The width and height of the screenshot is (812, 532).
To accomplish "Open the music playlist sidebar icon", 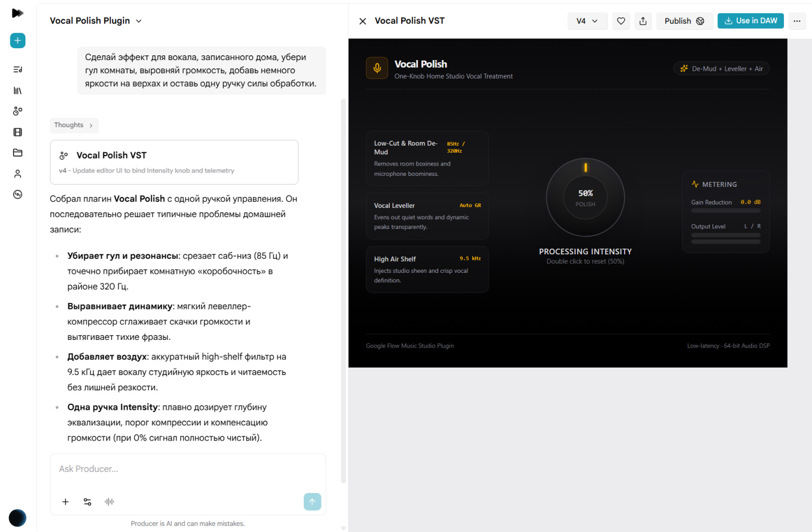I will click(17, 69).
